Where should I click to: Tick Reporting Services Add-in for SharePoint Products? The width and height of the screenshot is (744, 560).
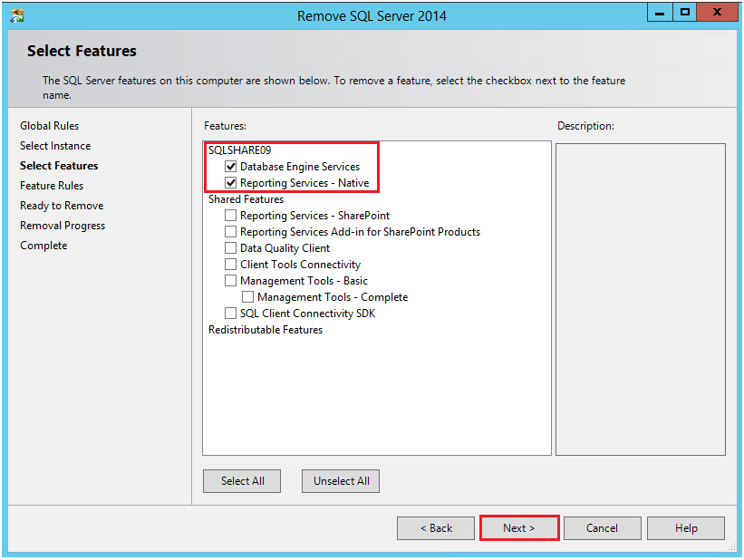(230, 232)
